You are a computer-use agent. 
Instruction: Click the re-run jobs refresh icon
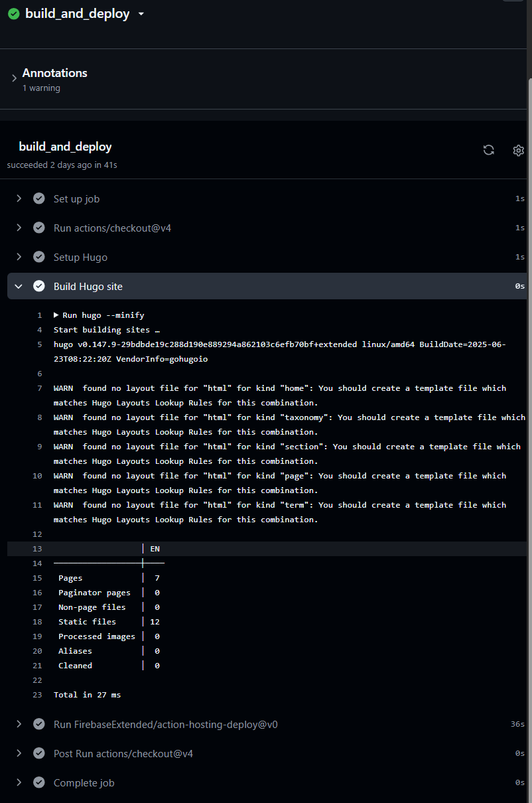point(489,150)
